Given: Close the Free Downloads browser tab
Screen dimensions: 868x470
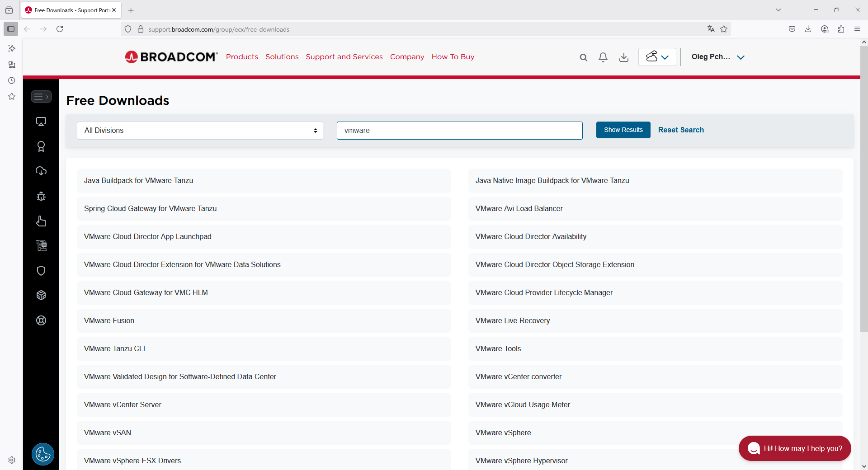Looking at the screenshot, I should [114, 10].
